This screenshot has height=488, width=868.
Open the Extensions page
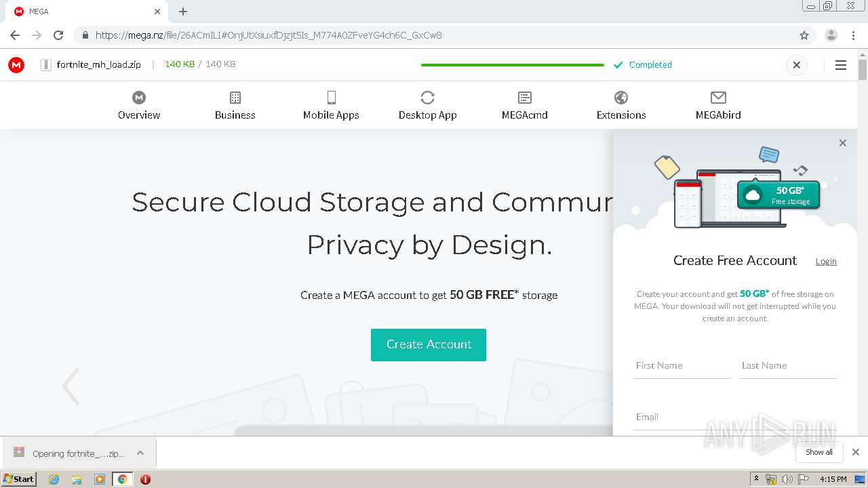click(x=620, y=106)
